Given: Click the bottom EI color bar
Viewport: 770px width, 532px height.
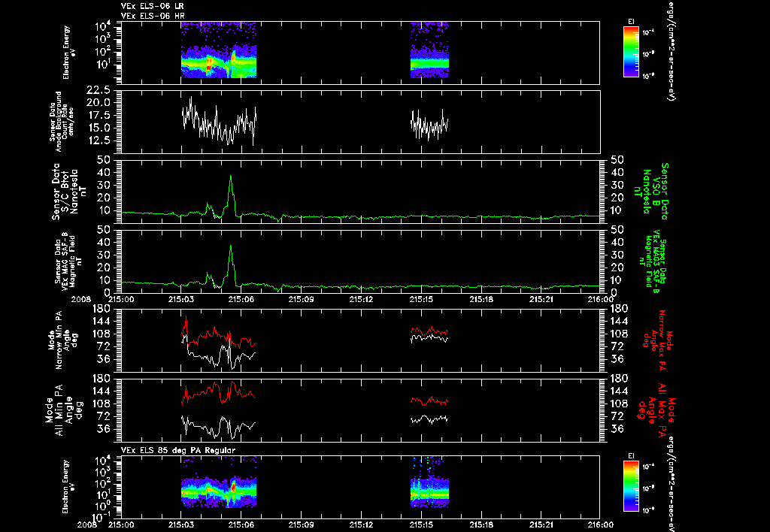Looking at the screenshot, I should click(x=631, y=487).
